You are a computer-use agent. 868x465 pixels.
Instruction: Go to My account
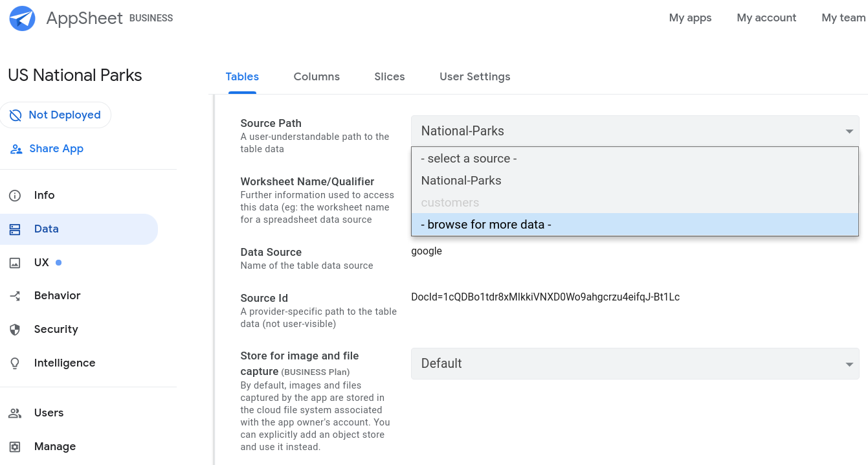pos(766,17)
